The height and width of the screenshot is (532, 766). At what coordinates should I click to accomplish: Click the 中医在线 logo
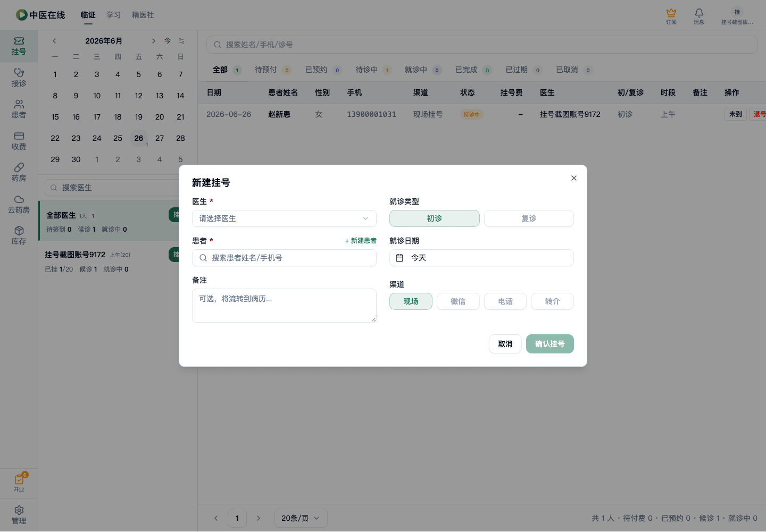[40, 15]
